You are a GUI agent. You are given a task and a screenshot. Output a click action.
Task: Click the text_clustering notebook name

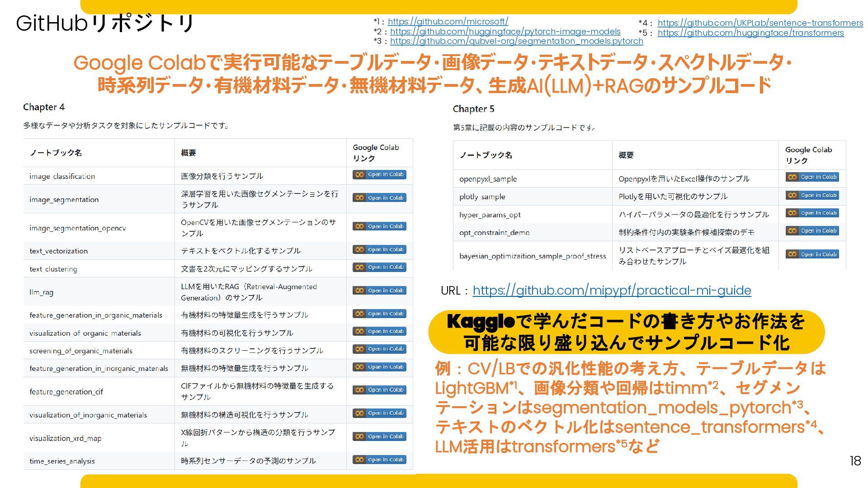[53, 269]
